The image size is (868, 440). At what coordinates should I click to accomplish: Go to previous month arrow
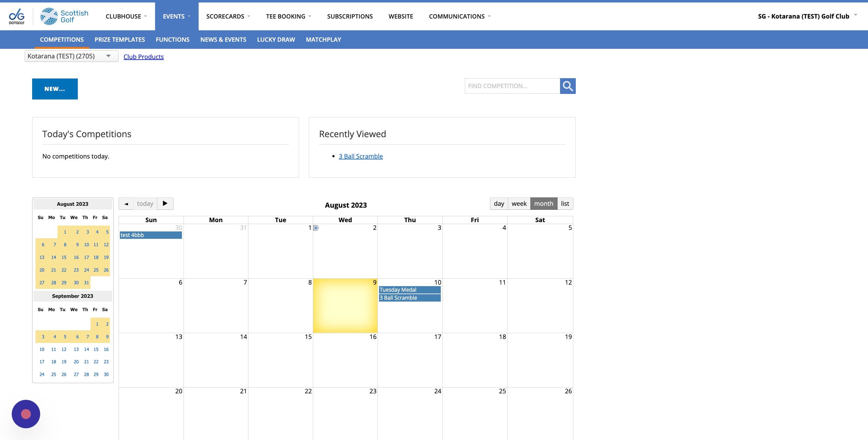(x=126, y=204)
